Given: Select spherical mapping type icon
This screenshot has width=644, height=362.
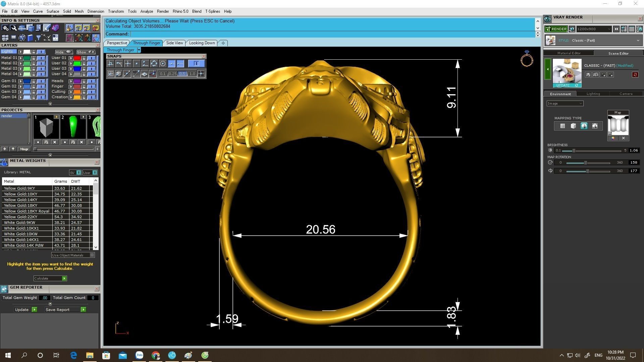Looking at the screenshot, I should click(584, 126).
